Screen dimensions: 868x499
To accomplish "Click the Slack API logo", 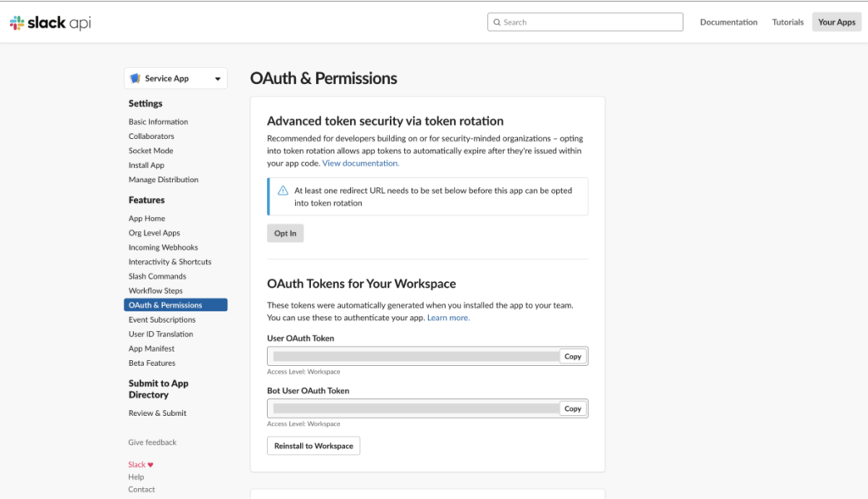I will (50, 23).
